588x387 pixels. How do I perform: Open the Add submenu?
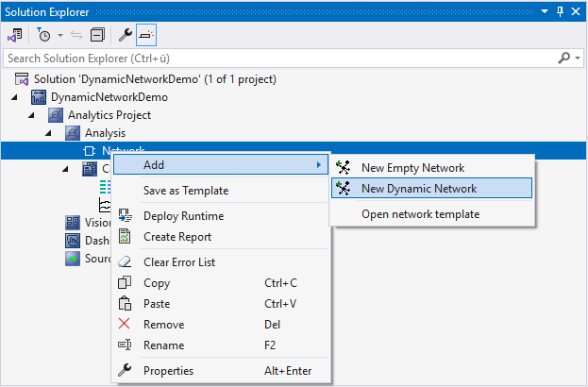(x=221, y=165)
